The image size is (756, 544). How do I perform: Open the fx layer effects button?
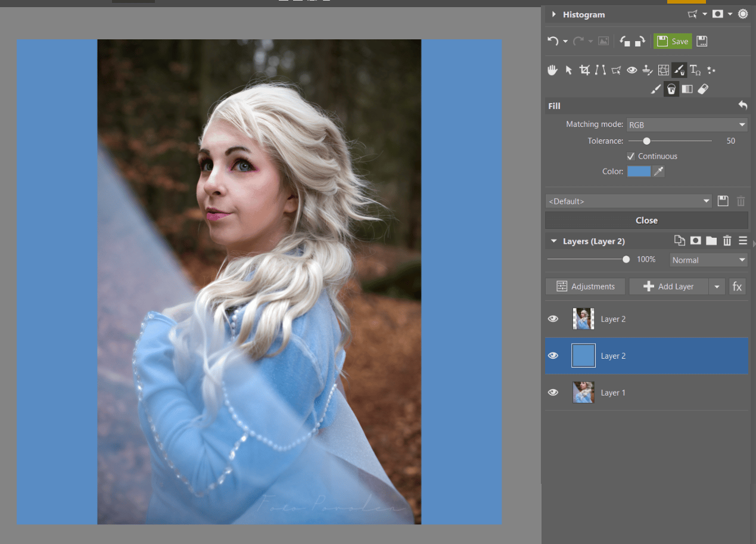[x=738, y=287]
